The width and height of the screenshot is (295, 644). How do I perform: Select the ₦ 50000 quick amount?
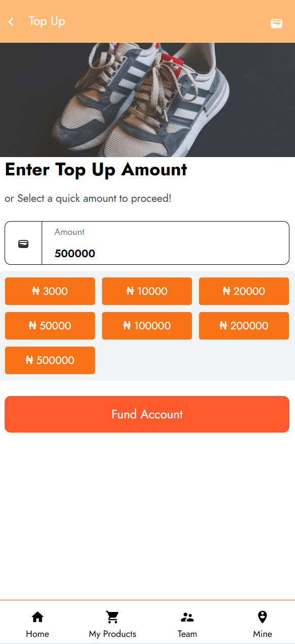[x=50, y=326]
